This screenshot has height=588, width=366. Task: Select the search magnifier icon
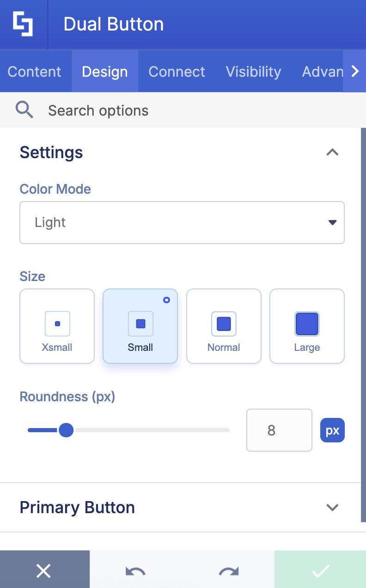point(24,110)
